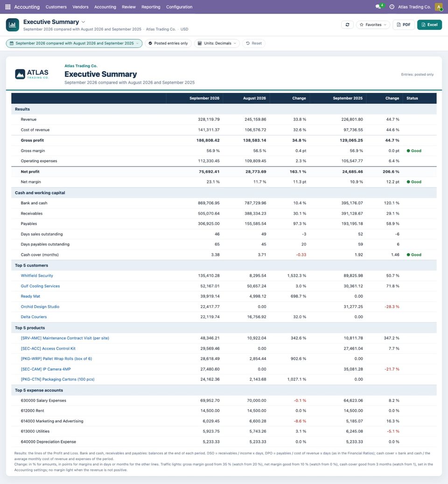The height and width of the screenshot is (484, 448).
Task: Click the green Good status for Gross margin
Action: (414, 151)
